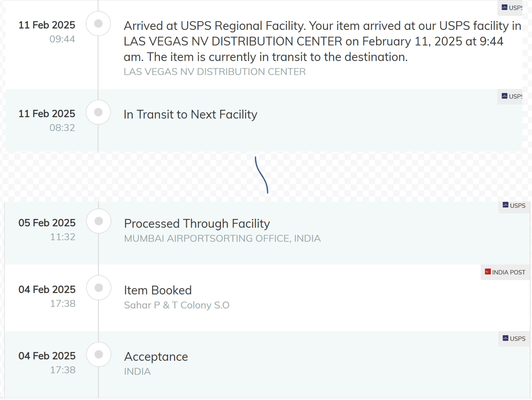The image size is (532, 400).
Task: Click the Acceptance status text
Action: [x=156, y=357]
